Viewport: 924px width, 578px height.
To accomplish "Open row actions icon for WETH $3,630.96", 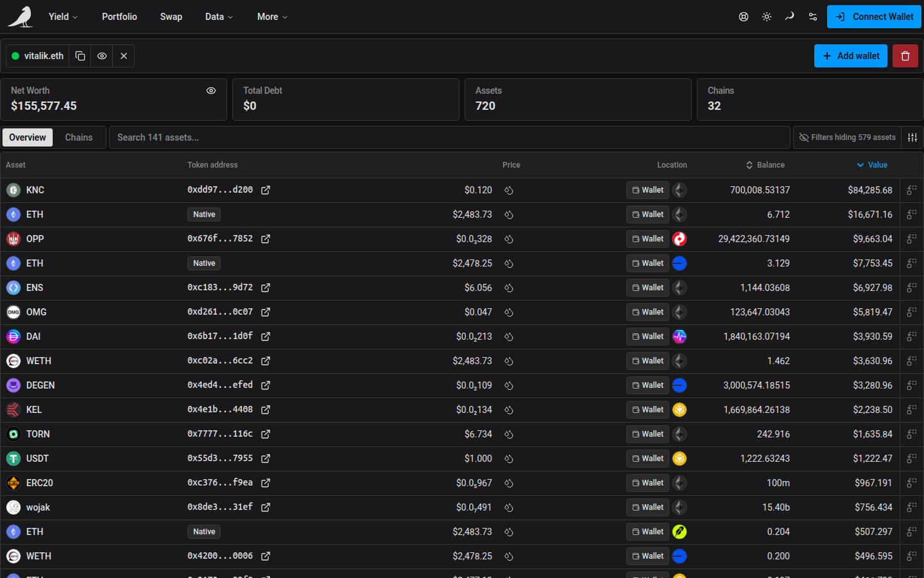I will pyautogui.click(x=911, y=361).
